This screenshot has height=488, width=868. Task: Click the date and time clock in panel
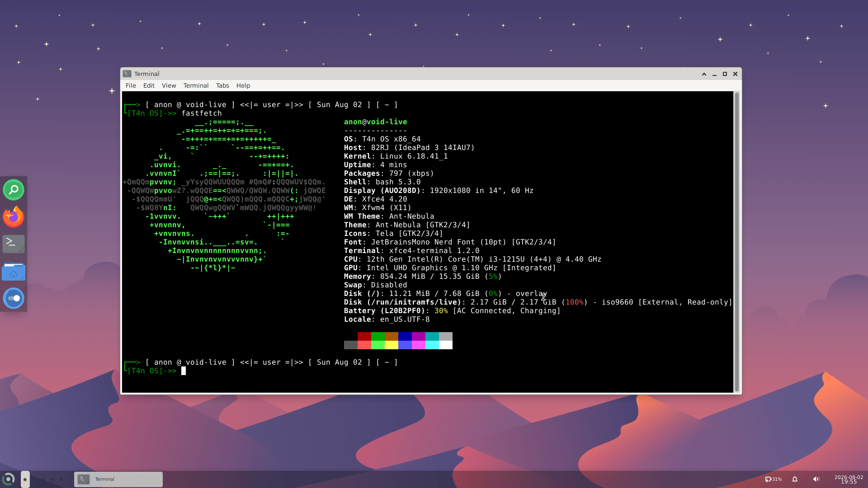[x=849, y=479]
